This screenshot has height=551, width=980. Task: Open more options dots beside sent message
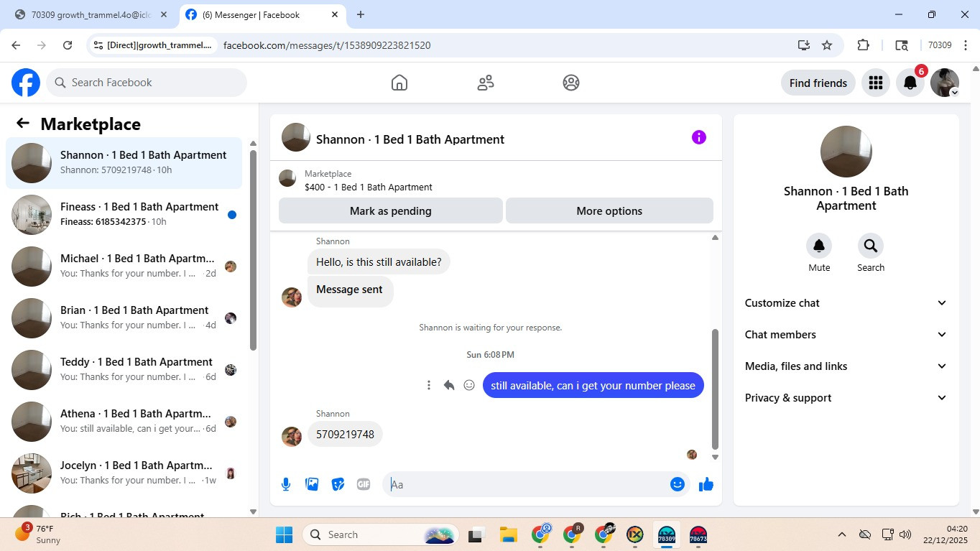click(x=429, y=385)
